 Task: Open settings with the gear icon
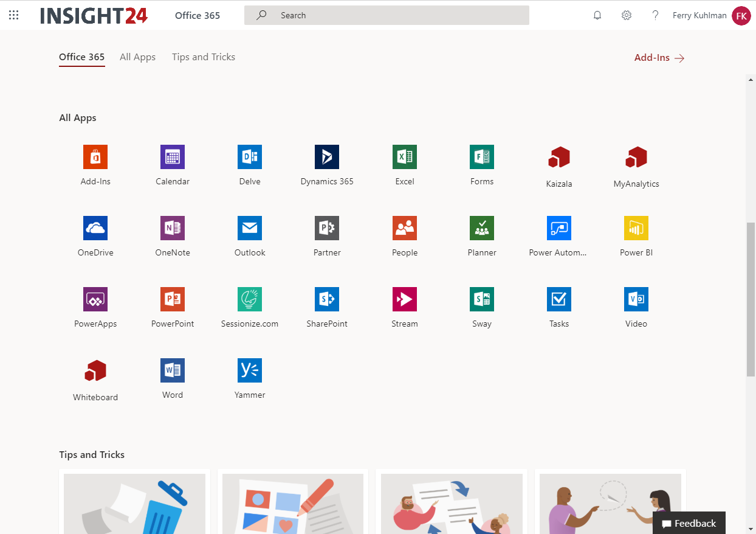tap(627, 15)
